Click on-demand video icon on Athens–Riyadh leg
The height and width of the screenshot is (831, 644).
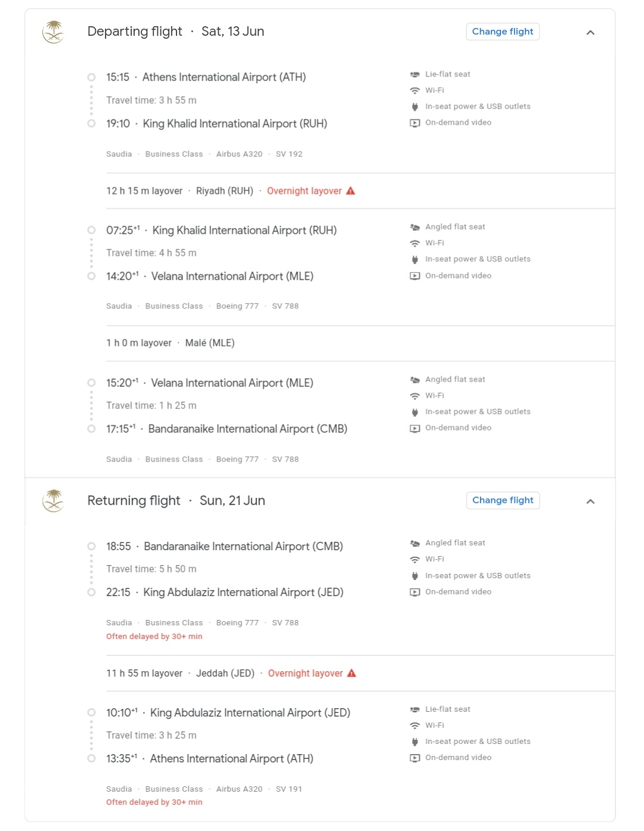coord(415,123)
